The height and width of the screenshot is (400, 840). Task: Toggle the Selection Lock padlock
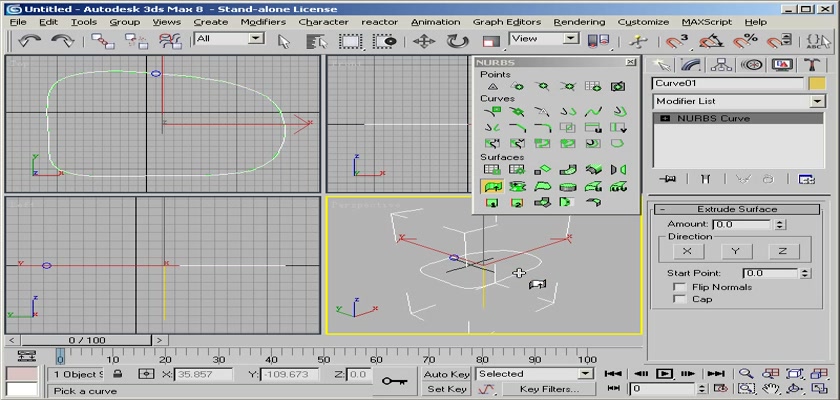(x=117, y=374)
